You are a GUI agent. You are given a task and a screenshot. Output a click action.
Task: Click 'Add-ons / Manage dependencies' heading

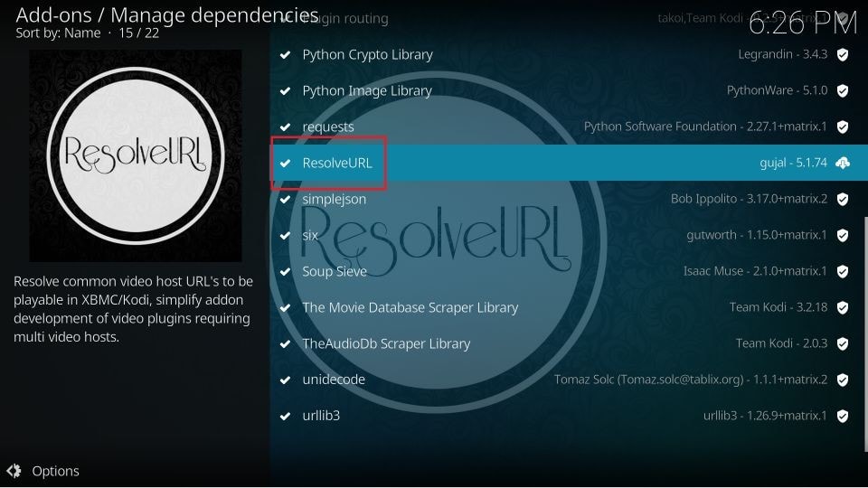tap(167, 15)
